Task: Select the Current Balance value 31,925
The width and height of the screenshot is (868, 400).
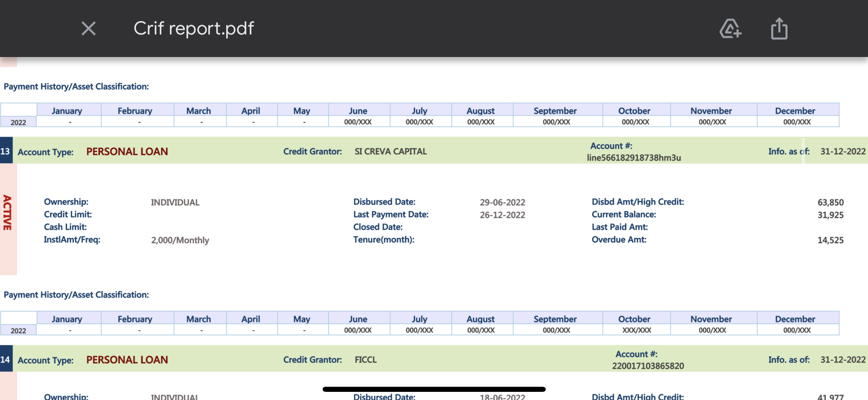Action: tap(830, 215)
